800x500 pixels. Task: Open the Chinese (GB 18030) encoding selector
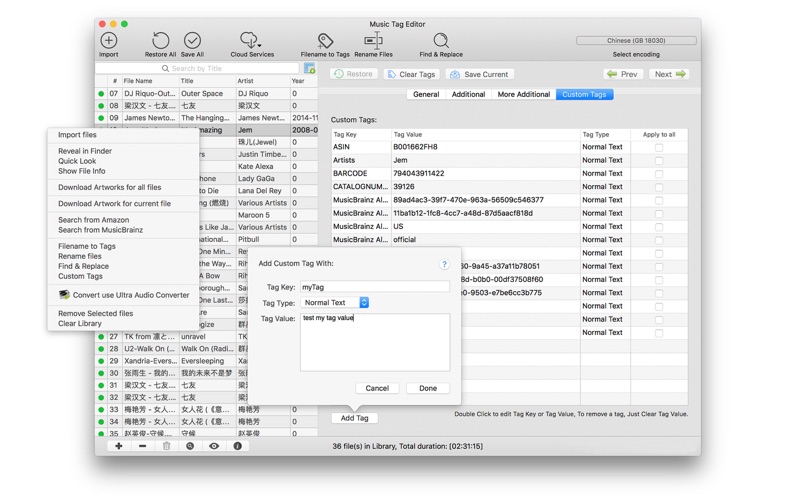[636, 41]
